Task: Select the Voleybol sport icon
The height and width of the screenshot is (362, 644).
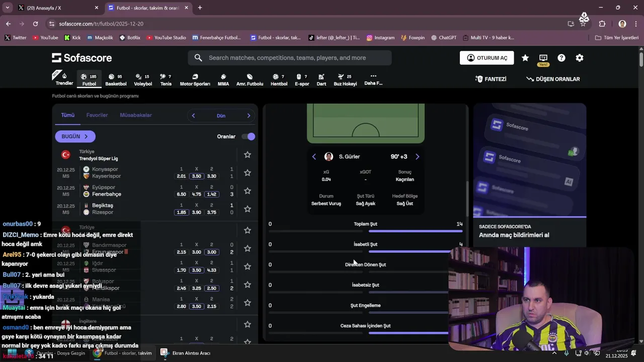Action: click(x=143, y=79)
